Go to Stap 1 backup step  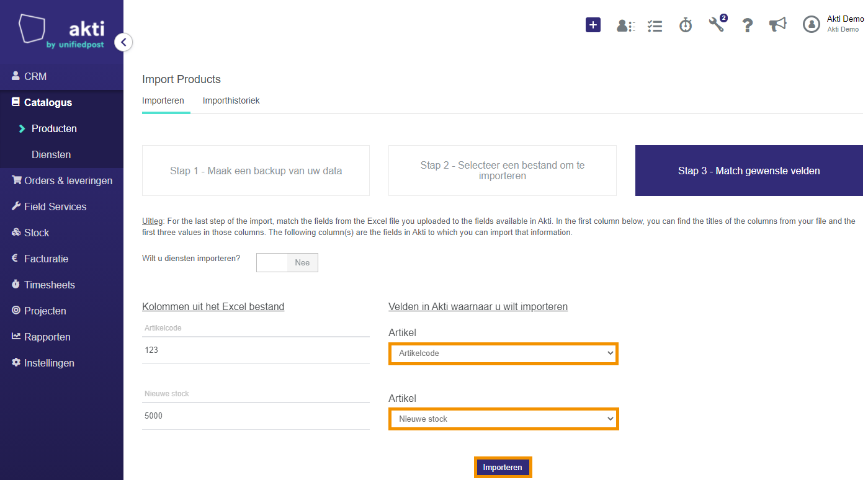pos(256,171)
